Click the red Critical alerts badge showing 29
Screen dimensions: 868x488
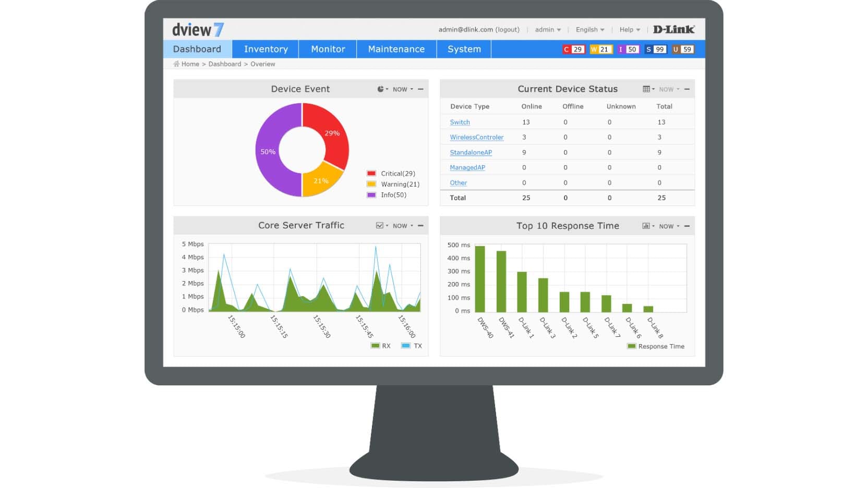tap(573, 50)
